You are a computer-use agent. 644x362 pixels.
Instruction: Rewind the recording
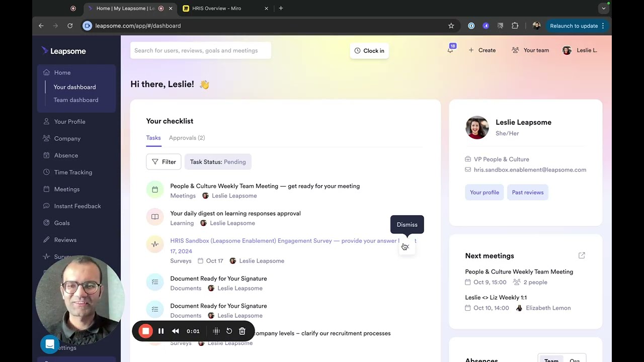[x=175, y=331]
